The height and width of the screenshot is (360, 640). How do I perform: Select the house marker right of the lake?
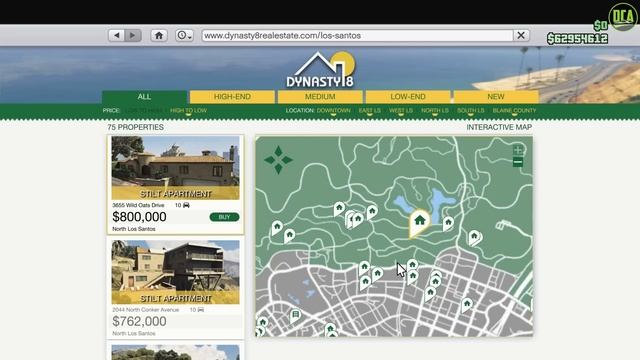tap(448, 224)
